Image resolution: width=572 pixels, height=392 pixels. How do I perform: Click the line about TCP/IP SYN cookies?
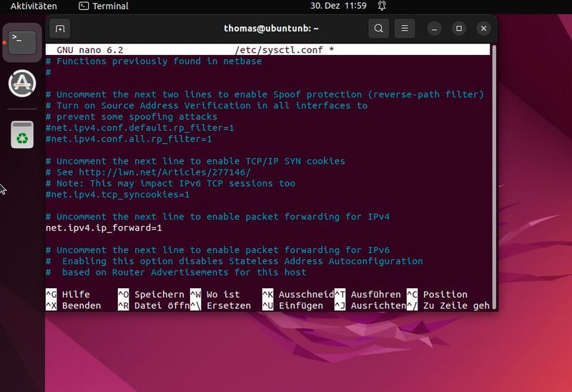[x=195, y=162]
